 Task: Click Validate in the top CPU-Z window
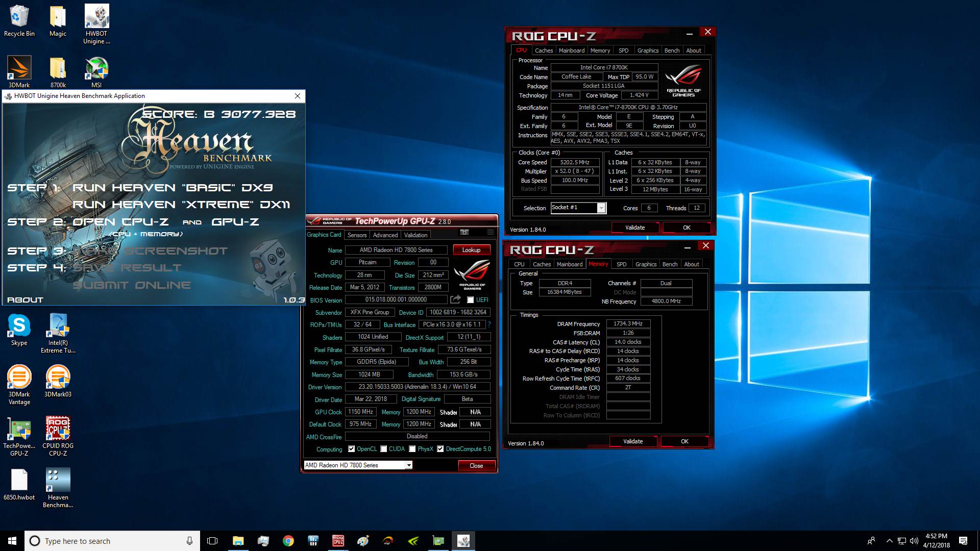[635, 228]
